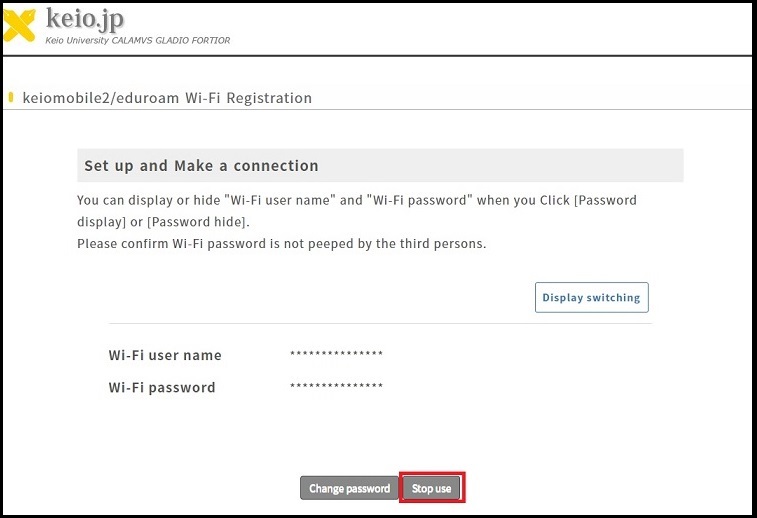
Task: Click the keio.jp site title text
Action: [85, 19]
